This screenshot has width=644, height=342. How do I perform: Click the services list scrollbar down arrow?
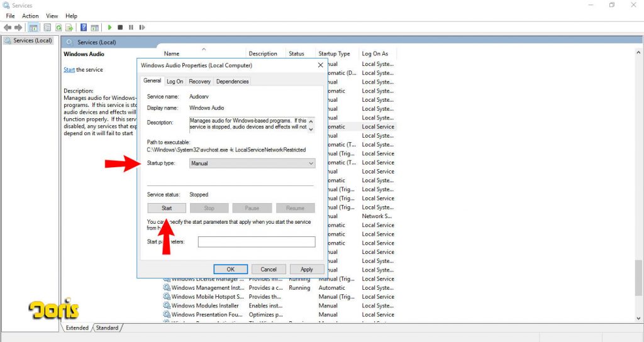[638, 318]
